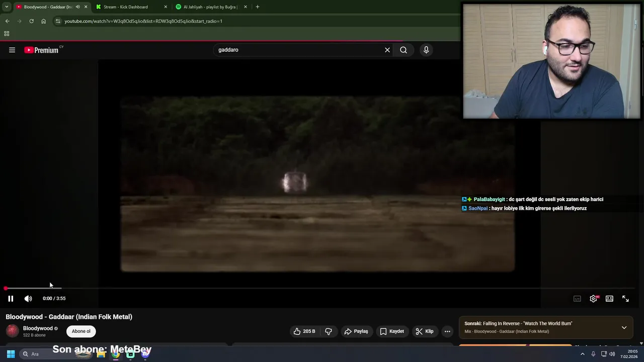Click the video frame in the player
This screenshot has width=644, height=362.
[317, 184]
